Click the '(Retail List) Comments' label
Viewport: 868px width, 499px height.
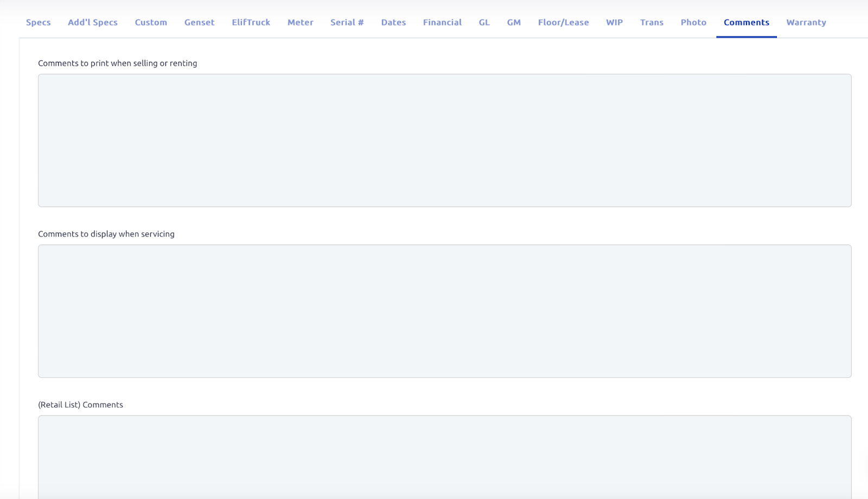[x=80, y=405]
